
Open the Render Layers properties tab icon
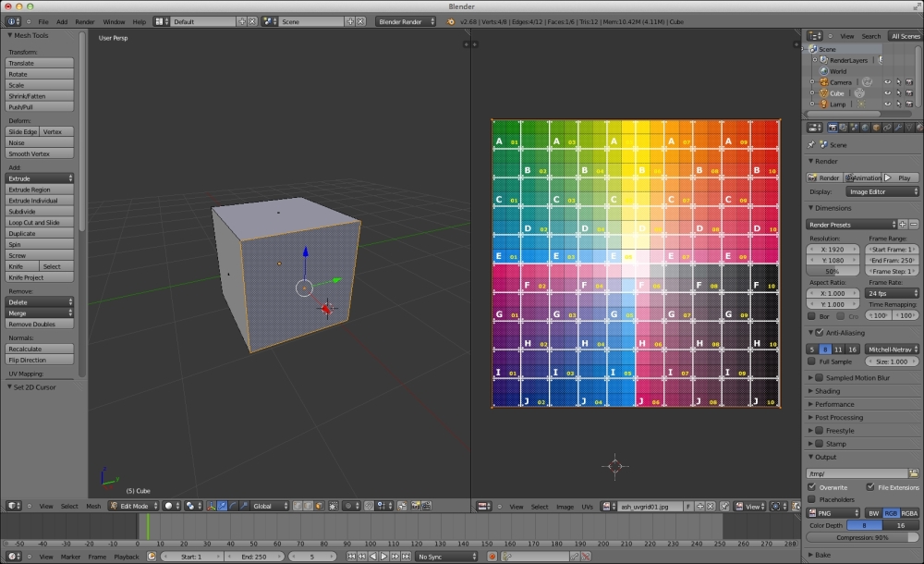coord(844,128)
